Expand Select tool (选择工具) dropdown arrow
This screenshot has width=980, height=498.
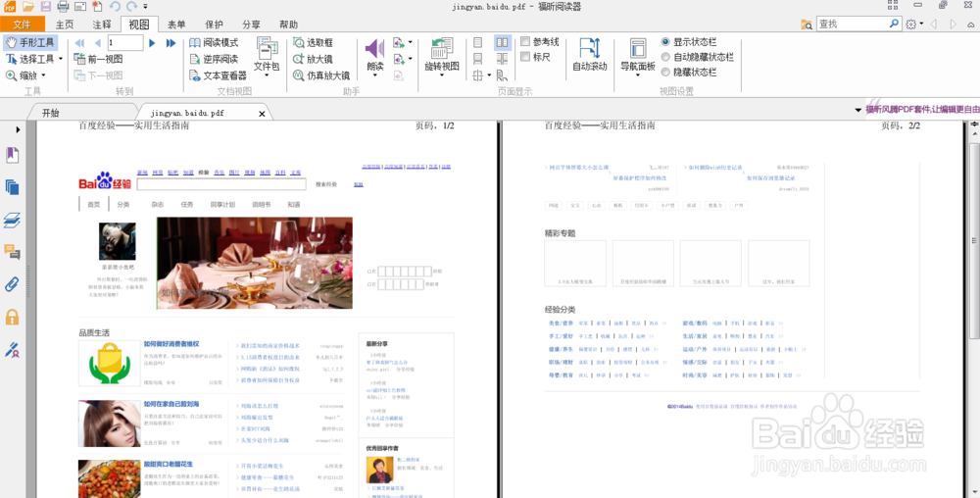pos(61,59)
